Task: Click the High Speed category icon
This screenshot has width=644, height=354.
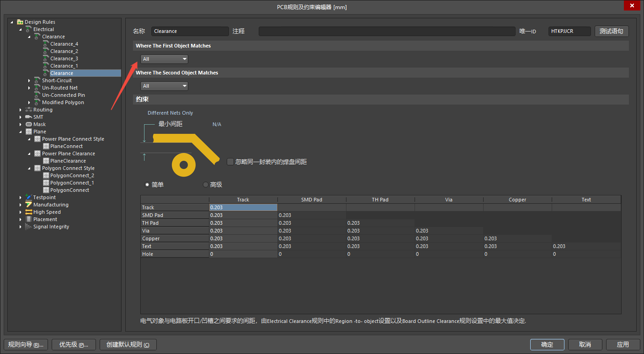Action: pyautogui.click(x=29, y=212)
